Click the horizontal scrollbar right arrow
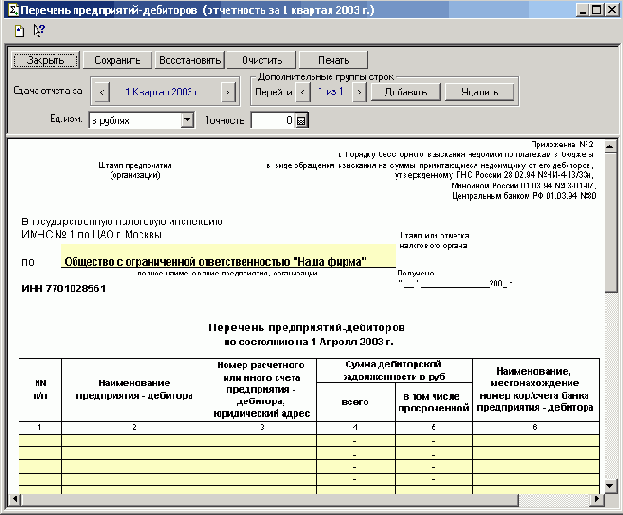The width and height of the screenshot is (623, 515). click(x=594, y=502)
